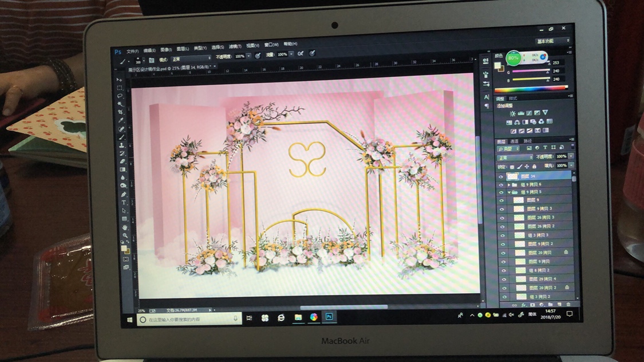Select the Hand tool
This screenshot has height=362, width=644.
click(x=124, y=227)
